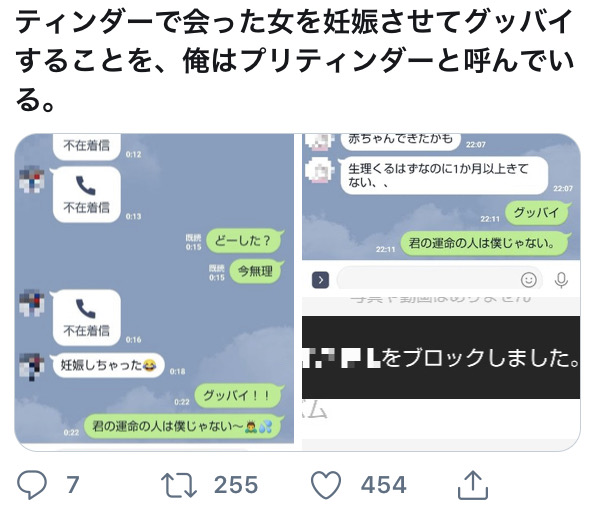Click the missed call phone icon at 0:13
The width and height of the screenshot is (613, 514).
86,186
